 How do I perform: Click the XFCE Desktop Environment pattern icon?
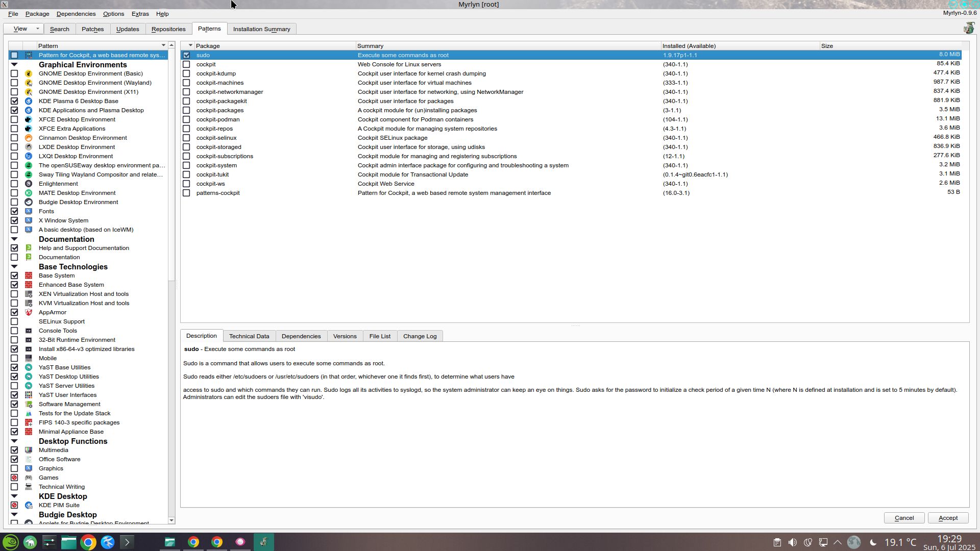[29, 119]
